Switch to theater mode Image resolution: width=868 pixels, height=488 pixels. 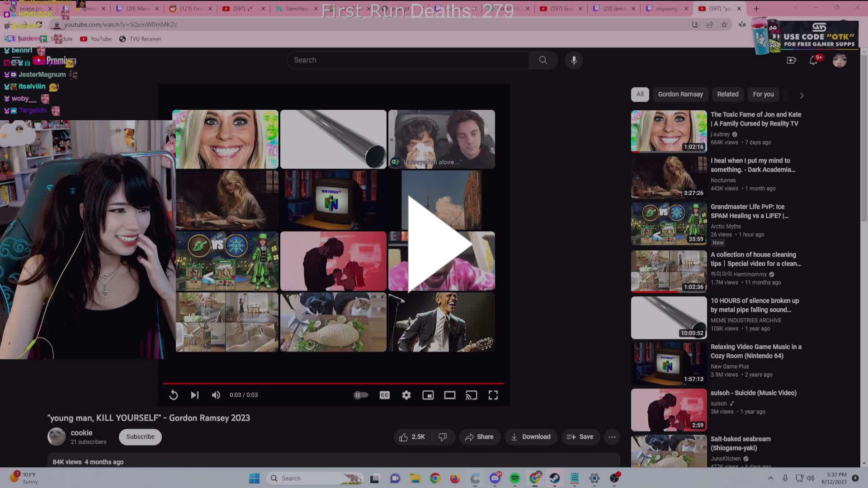[x=449, y=395]
